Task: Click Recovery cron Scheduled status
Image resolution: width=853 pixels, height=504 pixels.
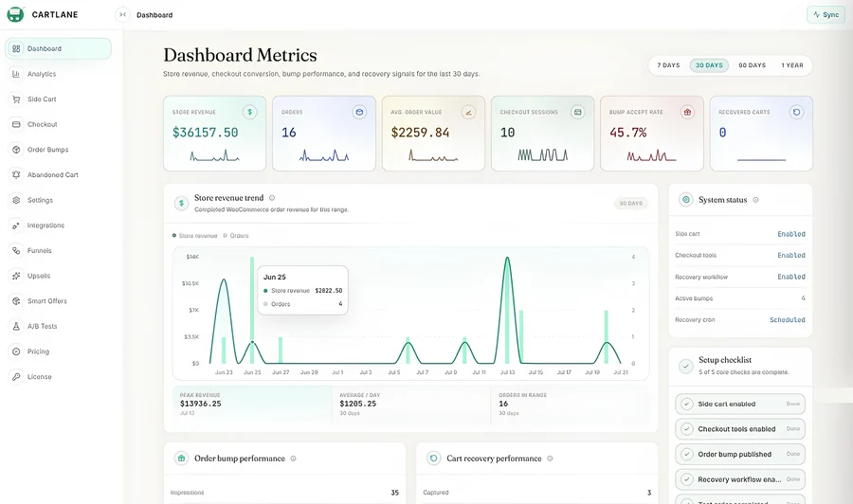Action: 788,319
